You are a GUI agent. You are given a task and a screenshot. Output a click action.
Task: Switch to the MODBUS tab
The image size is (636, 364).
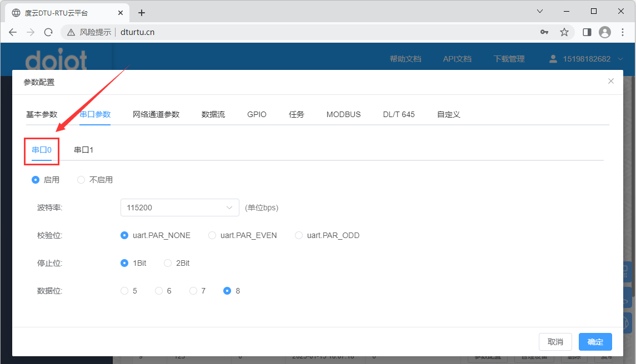point(343,114)
